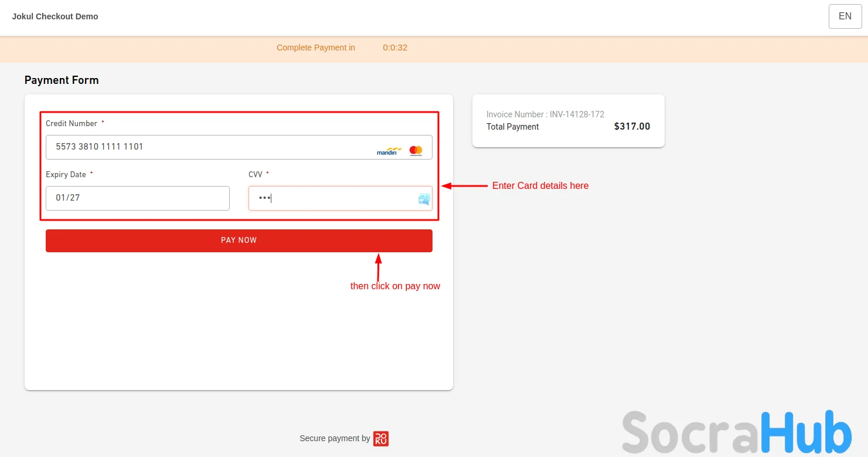Click the DOKU logo in footer

(381, 439)
